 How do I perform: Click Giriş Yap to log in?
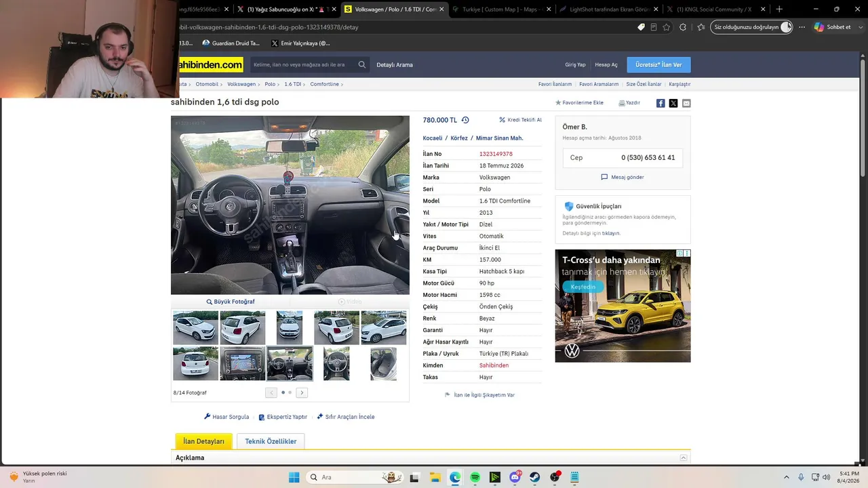(575, 65)
